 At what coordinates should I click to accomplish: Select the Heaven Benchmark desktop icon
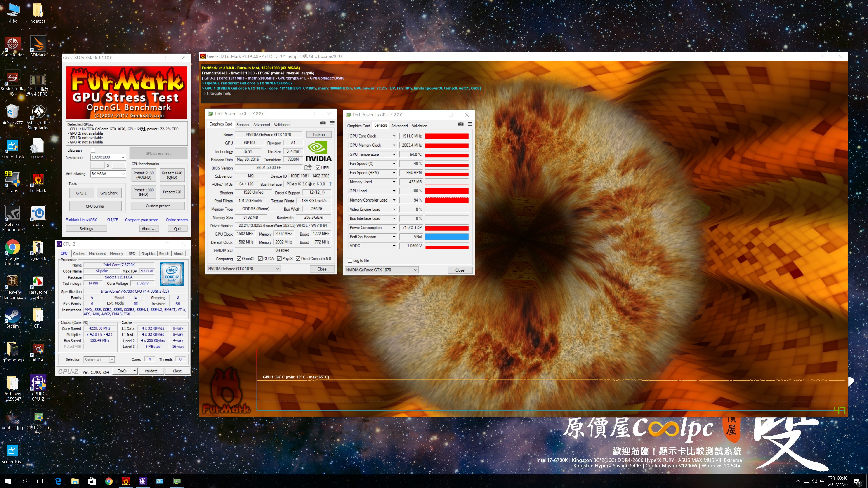(12, 286)
